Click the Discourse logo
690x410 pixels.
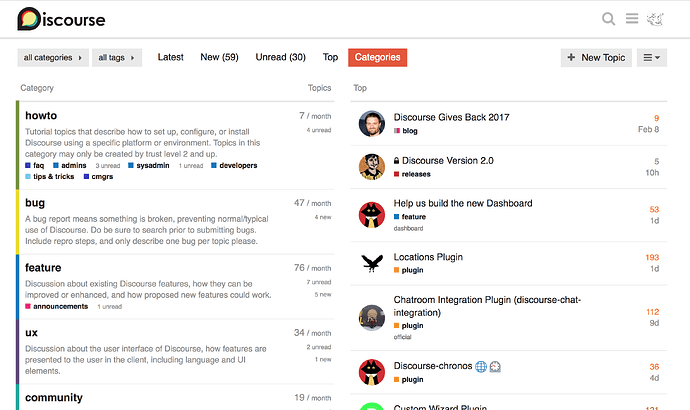tap(61, 19)
